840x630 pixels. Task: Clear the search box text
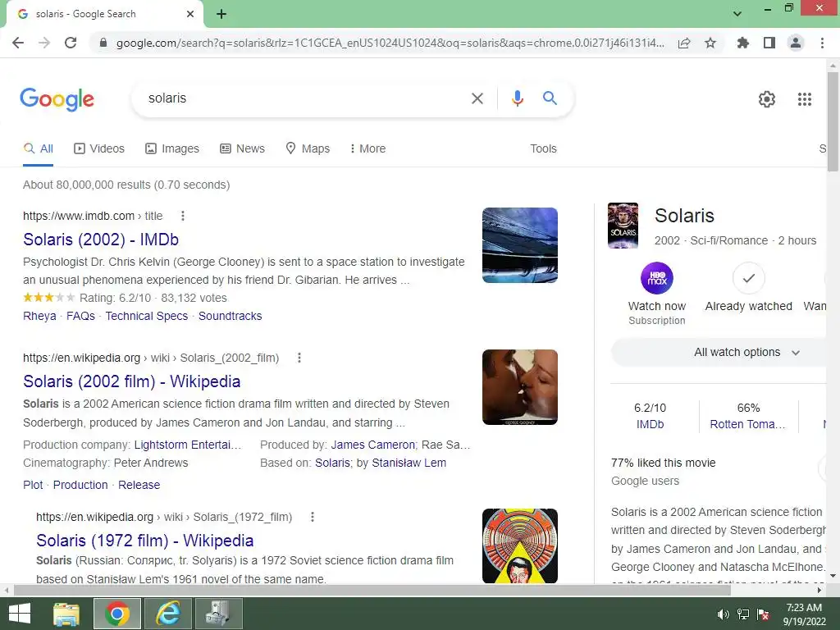pyautogui.click(x=477, y=98)
